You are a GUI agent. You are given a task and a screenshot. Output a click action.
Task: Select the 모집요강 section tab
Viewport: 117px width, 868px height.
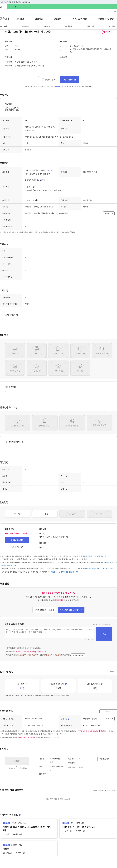coord(3,26)
